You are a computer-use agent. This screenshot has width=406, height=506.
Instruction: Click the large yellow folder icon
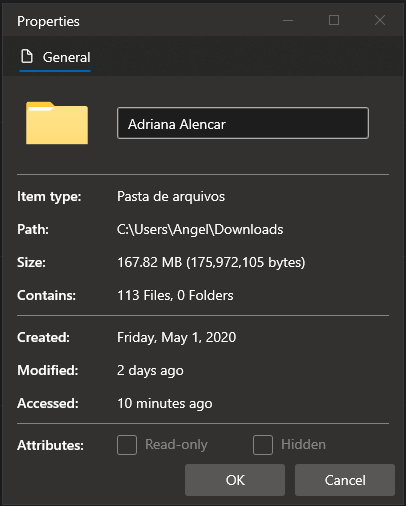57,123
